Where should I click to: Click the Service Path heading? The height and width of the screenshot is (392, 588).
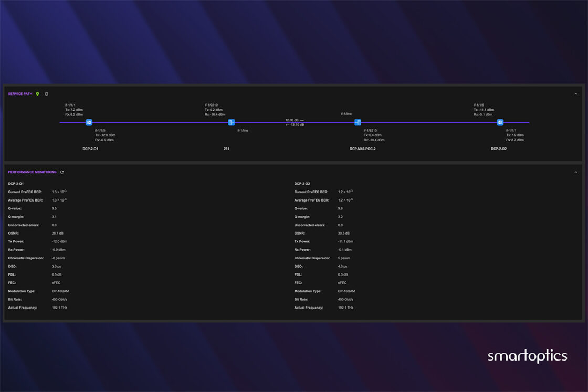pos(20,94)
